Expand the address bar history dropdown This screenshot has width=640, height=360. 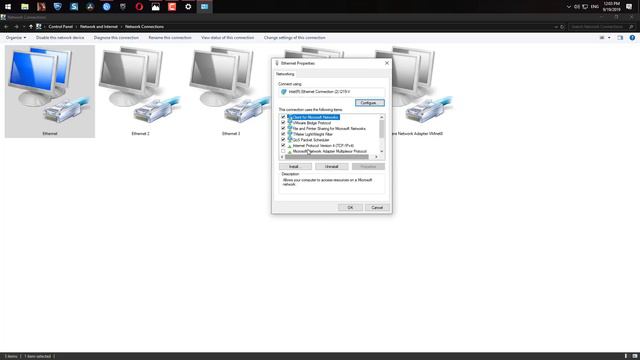pyautogui.click(x=556, y=27)
